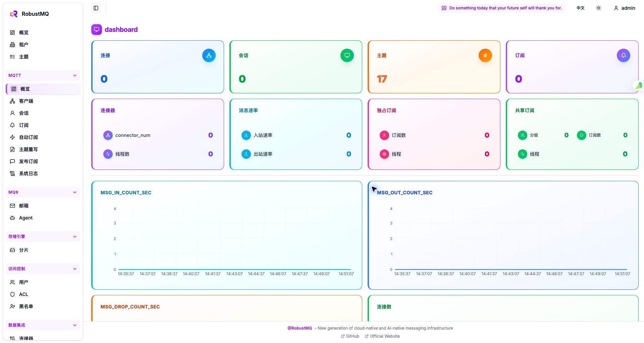The height and width of the screenshot is (343, 644).
Task: Toggle the sidebar collapse button
Action: [96, 8]
